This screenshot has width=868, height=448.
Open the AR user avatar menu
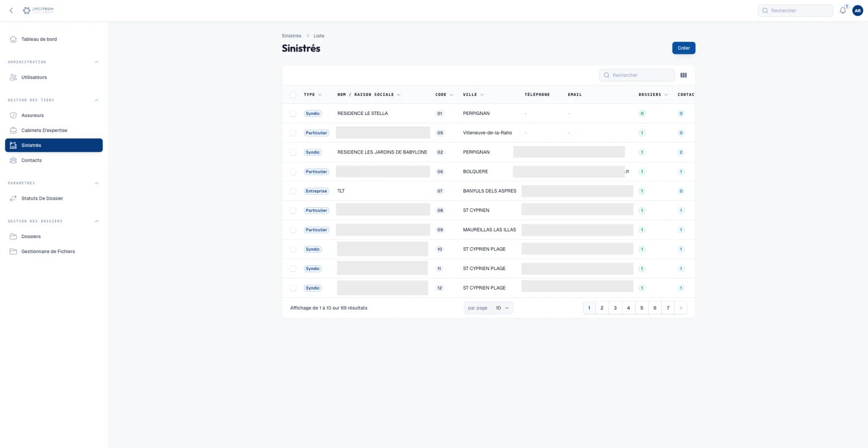858,10
